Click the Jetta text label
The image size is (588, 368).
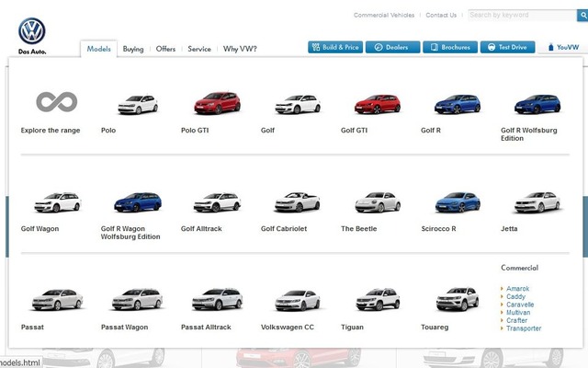(509, 229)
